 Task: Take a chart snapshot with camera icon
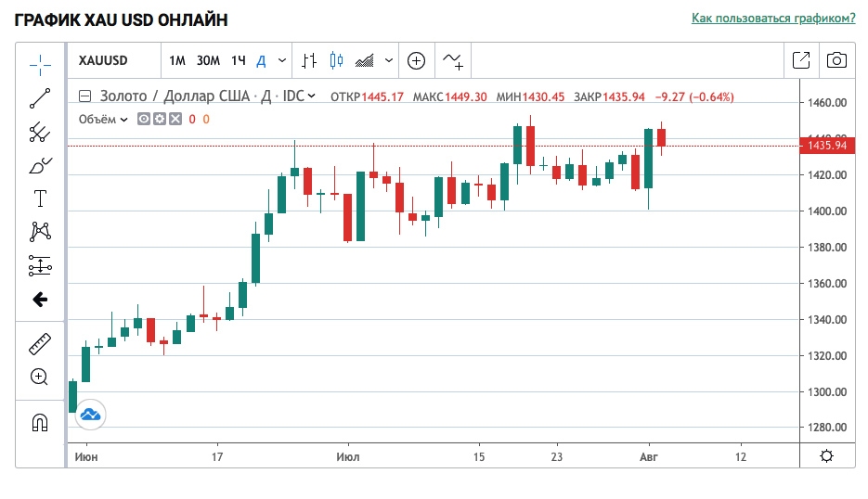click(836, 61)
